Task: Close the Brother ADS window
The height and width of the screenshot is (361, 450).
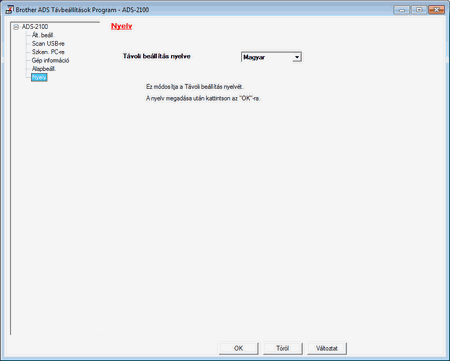Action: tap(436, 10)
